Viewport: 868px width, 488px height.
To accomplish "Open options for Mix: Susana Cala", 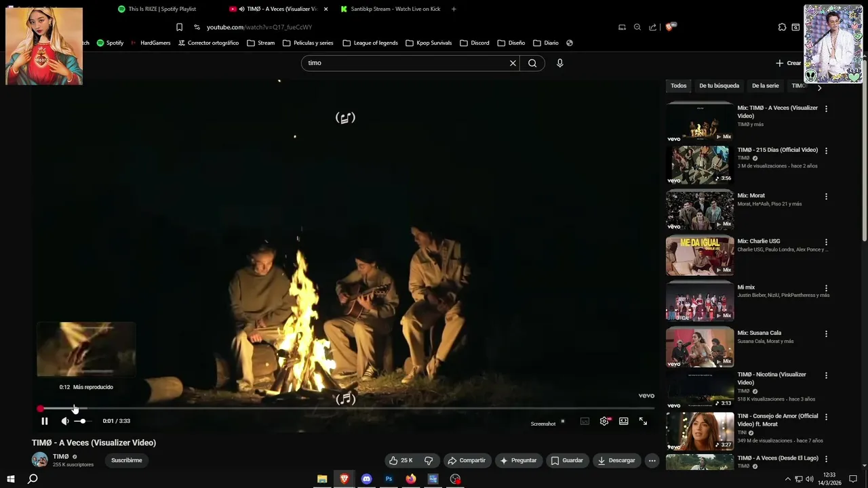I will (826, 333).
